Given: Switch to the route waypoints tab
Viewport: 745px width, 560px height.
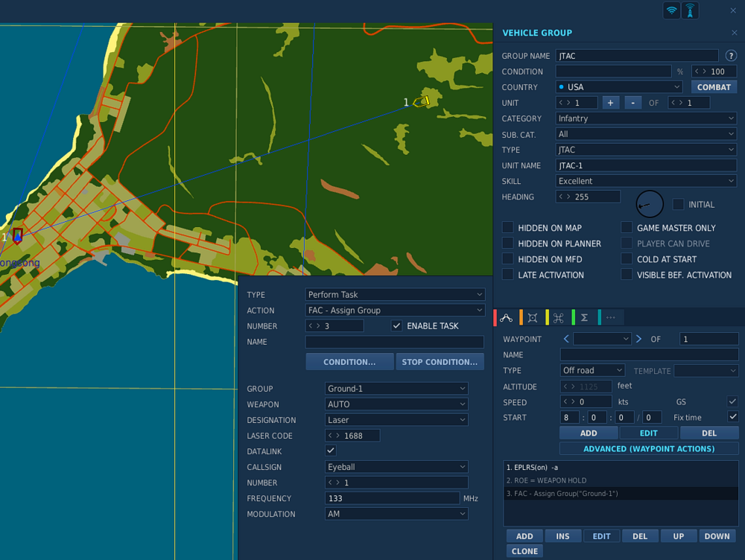Looking at the screenshot, I should point(507,317).
